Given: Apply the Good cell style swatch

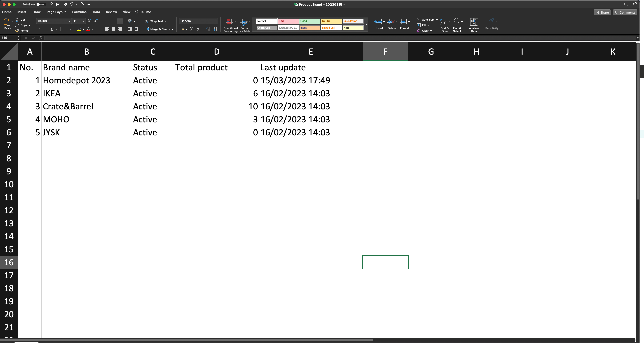Looking at the screenshot, I should tap(309, 21).
